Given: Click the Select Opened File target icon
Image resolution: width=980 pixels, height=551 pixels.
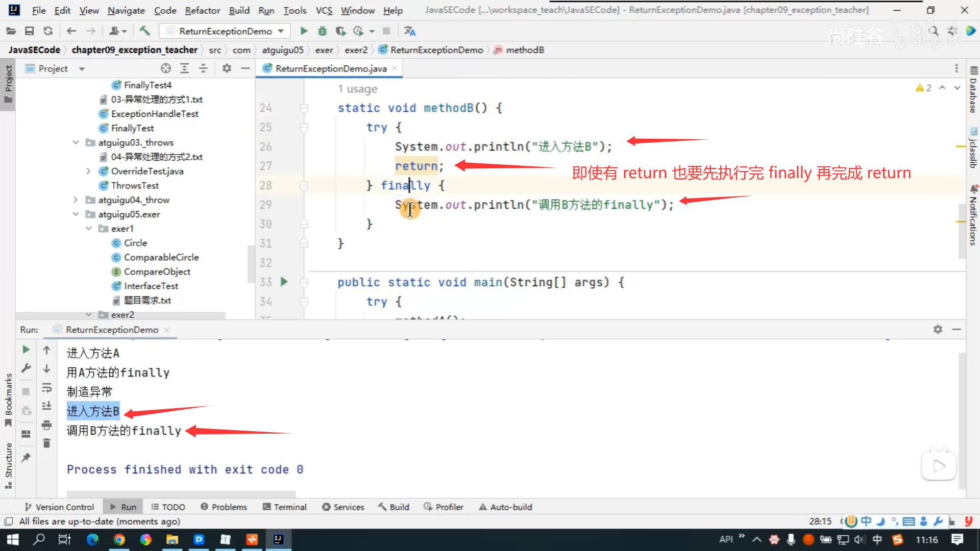Looking at the screenshot, I should (x=165, y=68).
